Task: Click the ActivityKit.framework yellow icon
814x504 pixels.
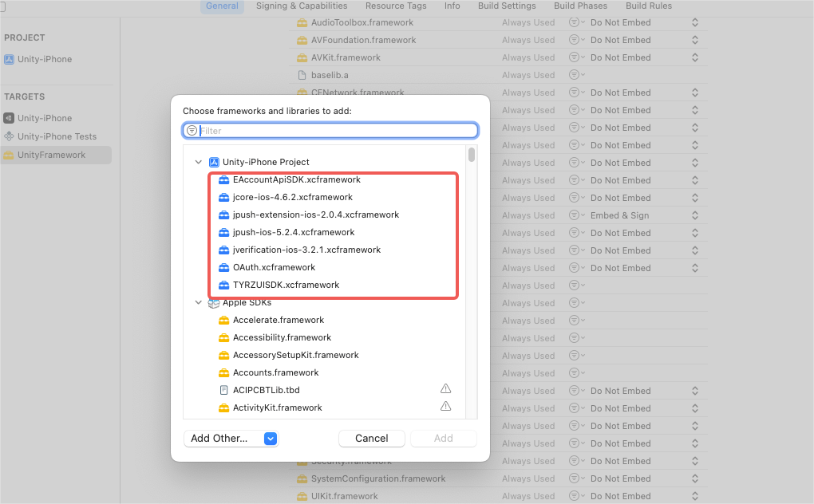Action: tap(223, 408)
